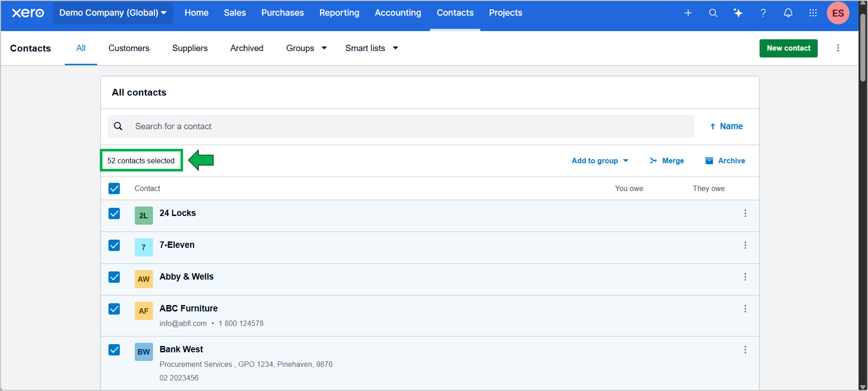Open the AI sparkle assistant icon
868x391 pixels.
(x=738, y=13)
